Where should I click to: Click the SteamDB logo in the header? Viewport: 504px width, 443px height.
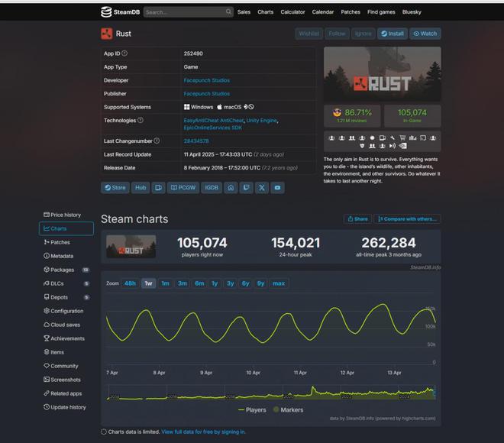[x=120, y=12]
